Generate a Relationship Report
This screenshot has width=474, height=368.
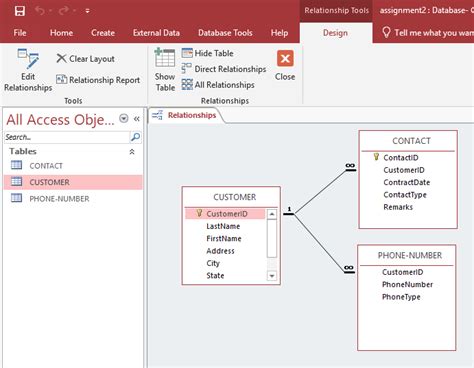[98, 80]
